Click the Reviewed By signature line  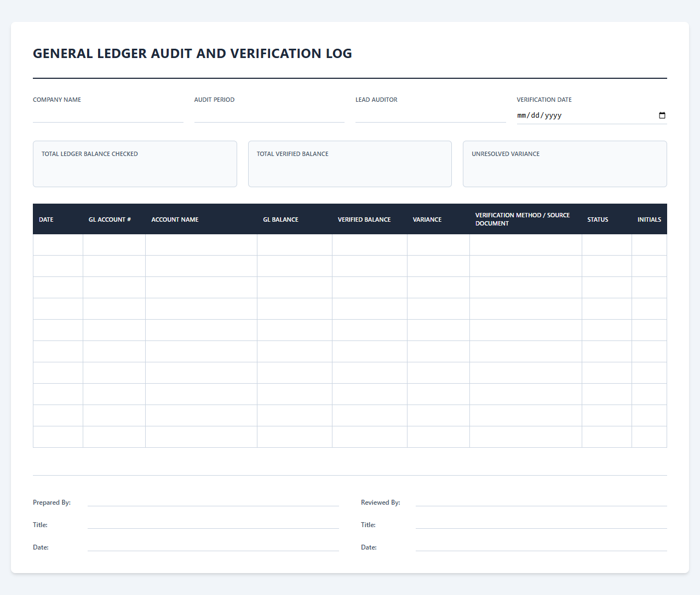[x=541, y=501]
